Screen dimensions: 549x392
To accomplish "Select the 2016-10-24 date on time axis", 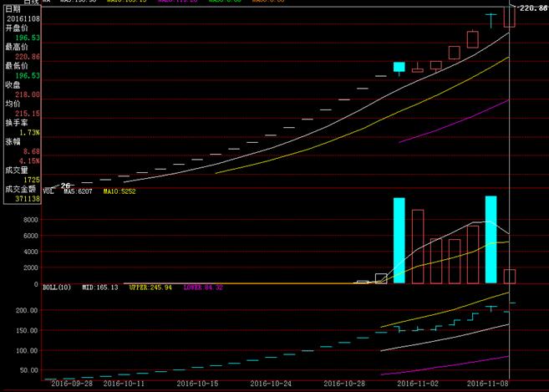I will (273, 384).
